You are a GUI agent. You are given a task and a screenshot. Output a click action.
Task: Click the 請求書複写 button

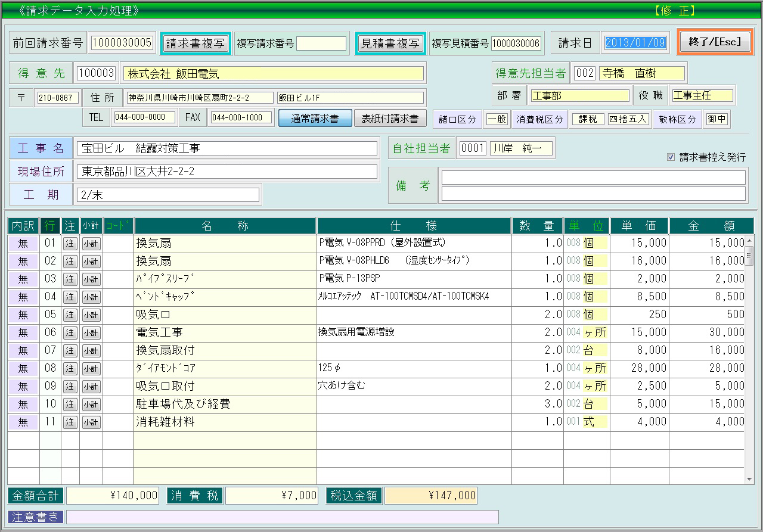pyautogui.click(x=195, y=43)
